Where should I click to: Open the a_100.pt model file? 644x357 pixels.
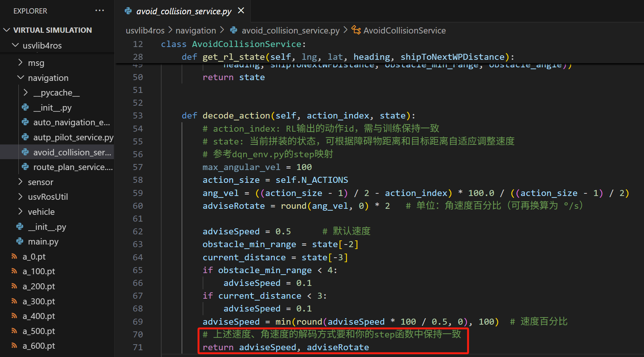click(39, 271)
